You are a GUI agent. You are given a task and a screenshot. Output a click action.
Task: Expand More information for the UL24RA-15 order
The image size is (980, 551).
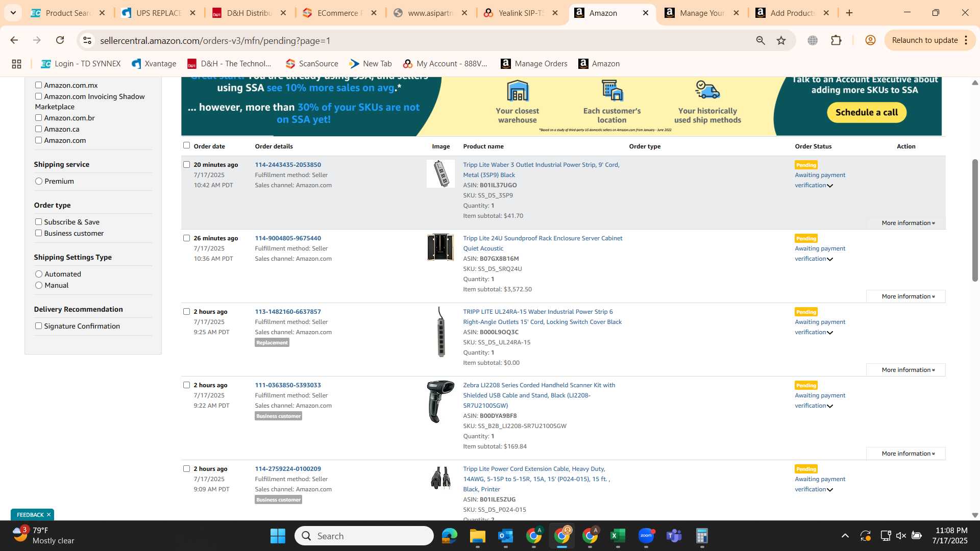(906, 370)
